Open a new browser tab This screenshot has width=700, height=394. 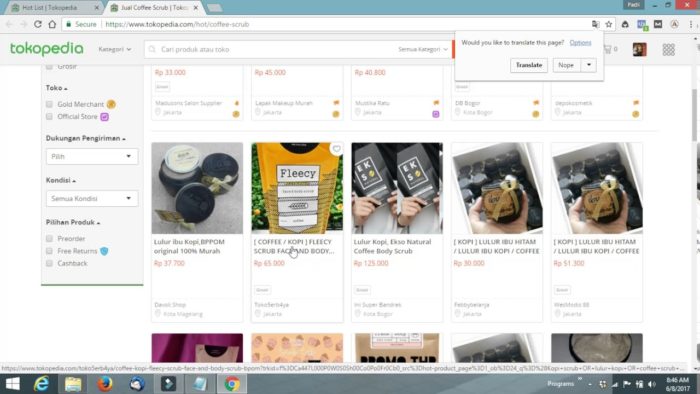tap(215, 8)
